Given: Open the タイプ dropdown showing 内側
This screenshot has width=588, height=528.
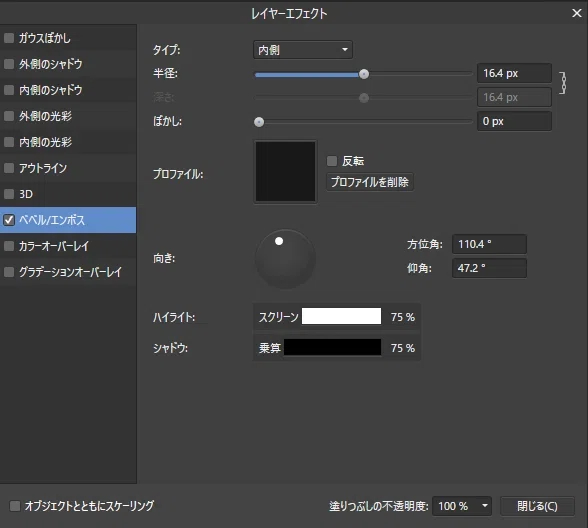Looking at the screenshot, I should pyautogui.click(x=303, y=50).
